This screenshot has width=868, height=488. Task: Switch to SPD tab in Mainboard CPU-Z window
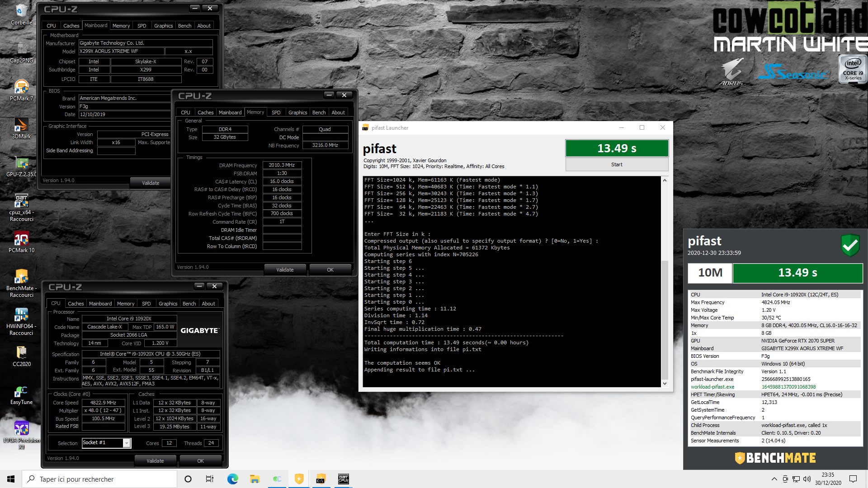pos(142,26)
